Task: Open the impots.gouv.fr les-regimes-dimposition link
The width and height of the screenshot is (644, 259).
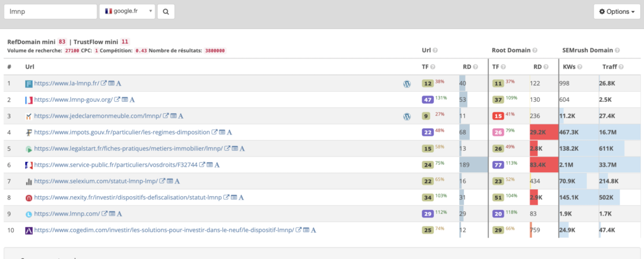Action: click(122, 133)
